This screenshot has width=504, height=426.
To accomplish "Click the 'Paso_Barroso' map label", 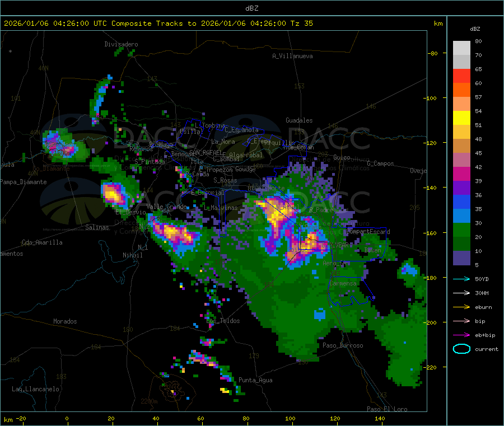I will (x=343, y=345).
